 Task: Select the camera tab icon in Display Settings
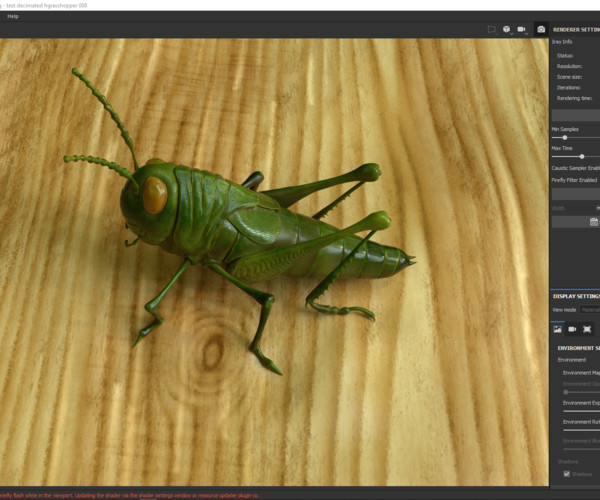tap(572, 329)
